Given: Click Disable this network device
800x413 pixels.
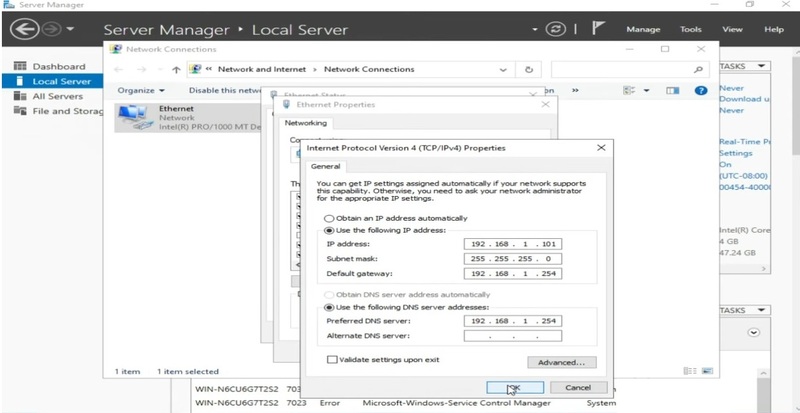Looking at the screenshot, I should [224, 90].
